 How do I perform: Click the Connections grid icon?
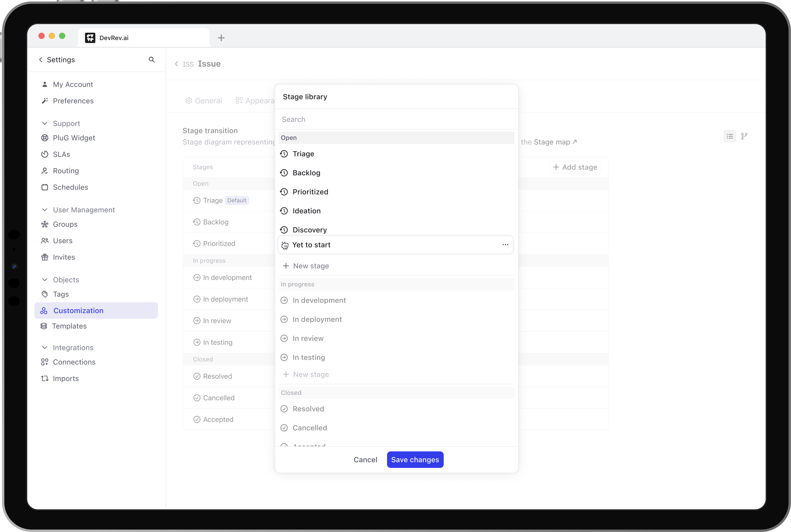tap(44, 362)
